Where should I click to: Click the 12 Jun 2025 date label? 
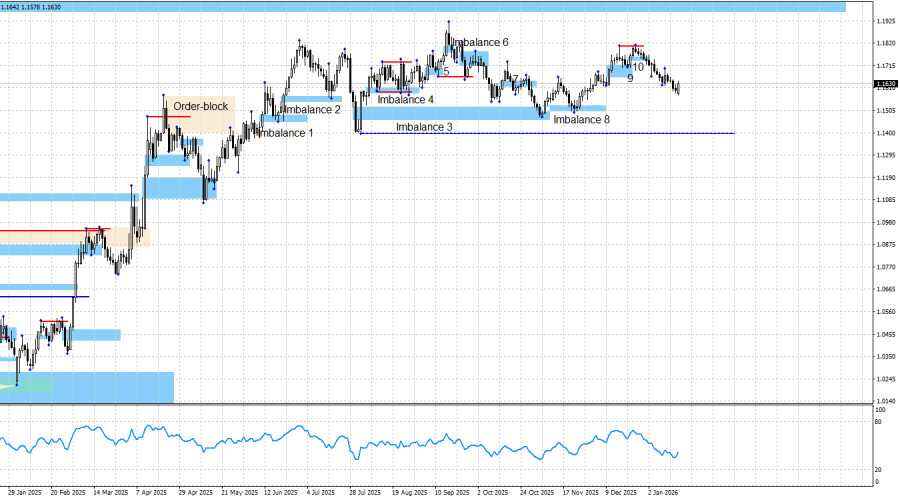click(x=281, y=493)
